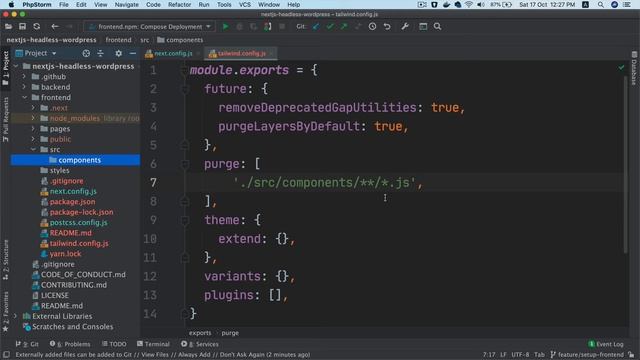Open the Project view dropdown
The height and width of the screenshot is (360, 640).
[36, 53]
